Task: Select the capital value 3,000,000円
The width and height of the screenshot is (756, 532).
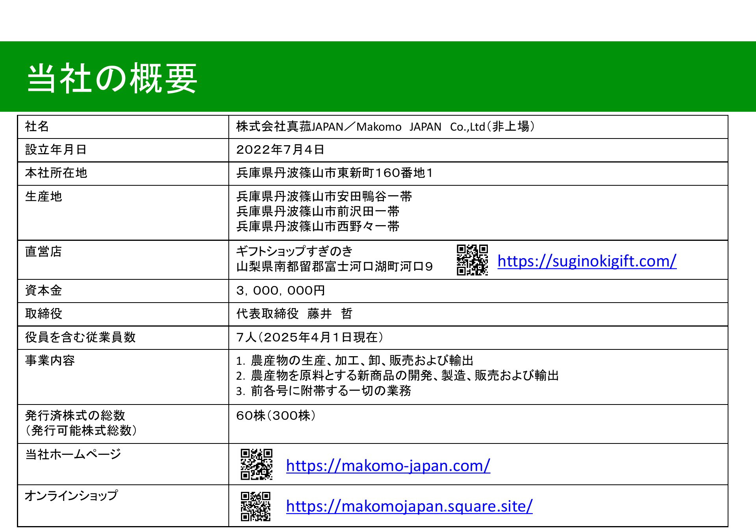Action: click(280, 290)
